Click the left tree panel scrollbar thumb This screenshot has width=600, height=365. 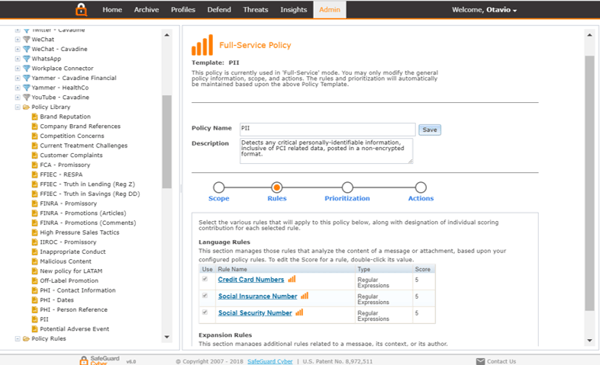click(x=166, y=142)
